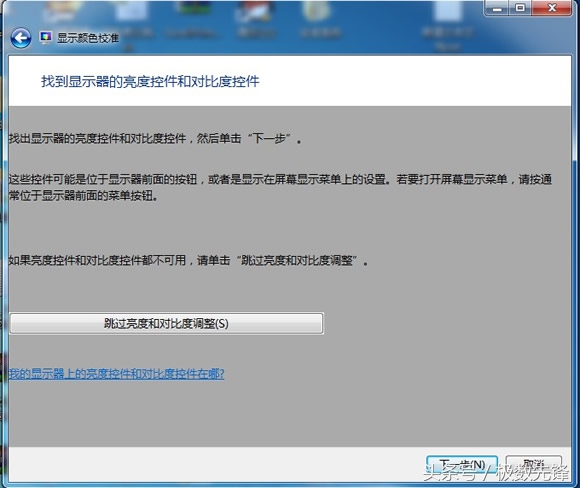
Task: Close the calibration window
Action: coord(552,8)
